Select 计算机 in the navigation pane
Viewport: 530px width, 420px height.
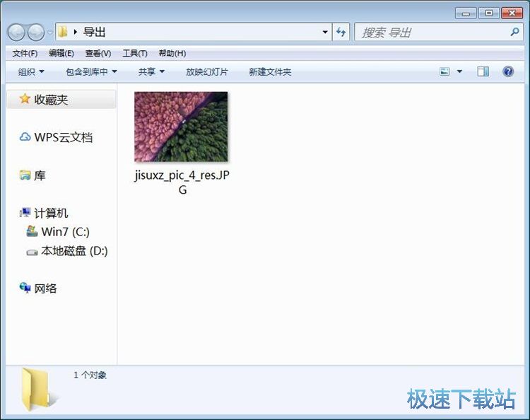point(51,213)
